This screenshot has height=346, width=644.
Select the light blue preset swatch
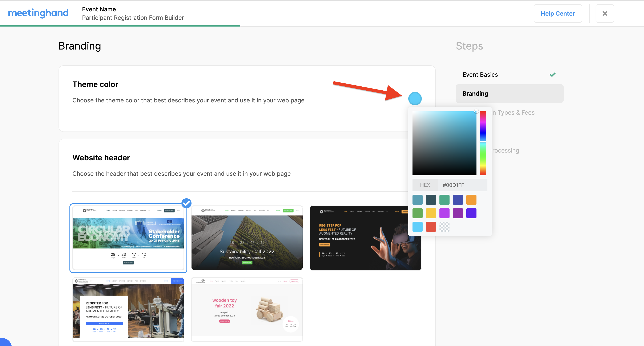(x=417, y=227)
